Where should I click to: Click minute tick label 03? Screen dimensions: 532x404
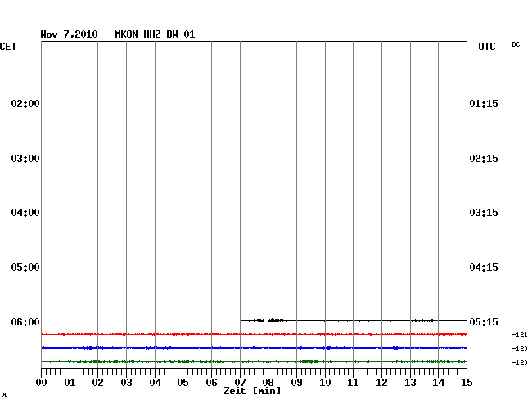[126, 383]
